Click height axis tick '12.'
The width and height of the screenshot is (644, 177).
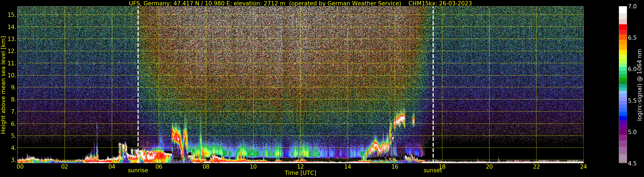pos(12,51)
